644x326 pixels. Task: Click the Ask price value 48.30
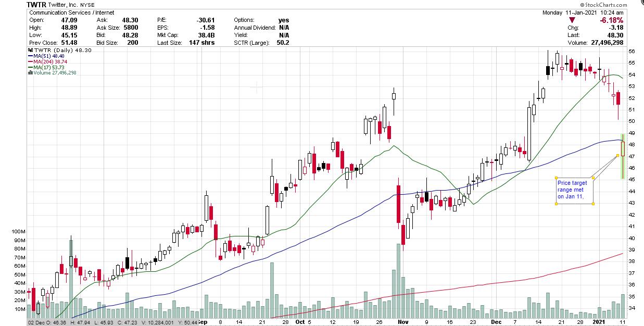[x=130, y=20]
